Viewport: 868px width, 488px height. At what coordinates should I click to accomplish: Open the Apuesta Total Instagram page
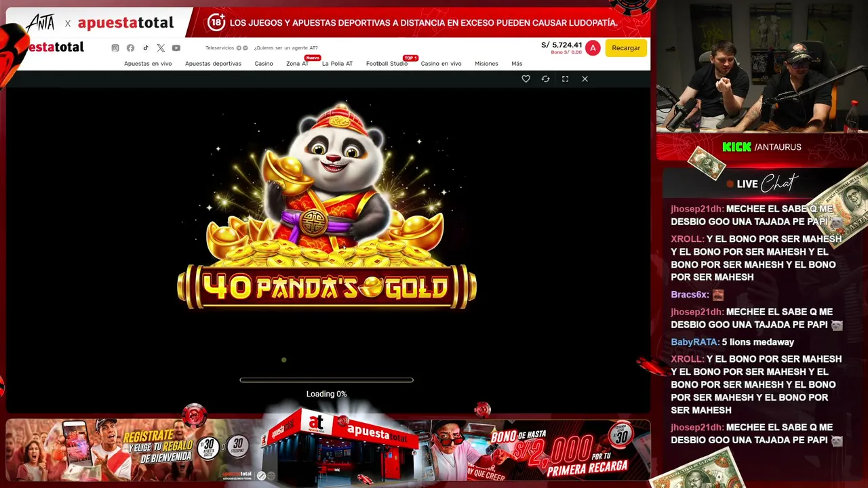(115, 48)
